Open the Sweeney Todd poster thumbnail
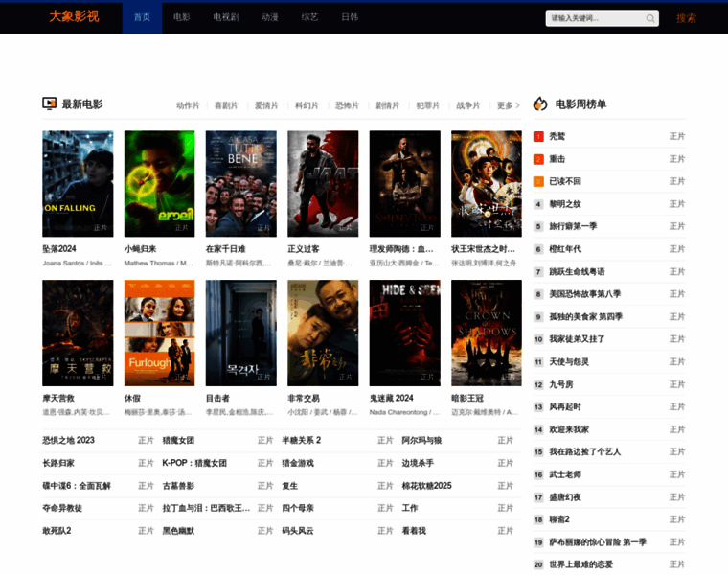Image resolution: width=728 pixels, height=575 pixels. point(405,184)
